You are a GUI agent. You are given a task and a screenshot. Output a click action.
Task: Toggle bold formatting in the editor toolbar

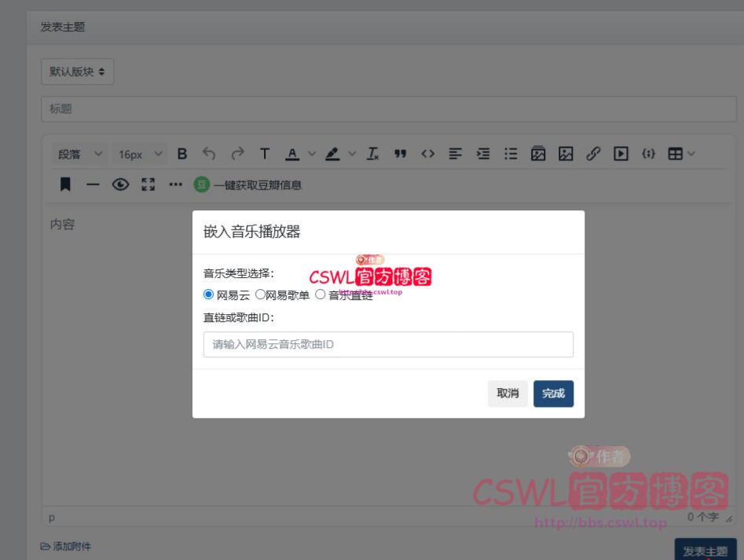pyautogui.click(x=182, y=154)
